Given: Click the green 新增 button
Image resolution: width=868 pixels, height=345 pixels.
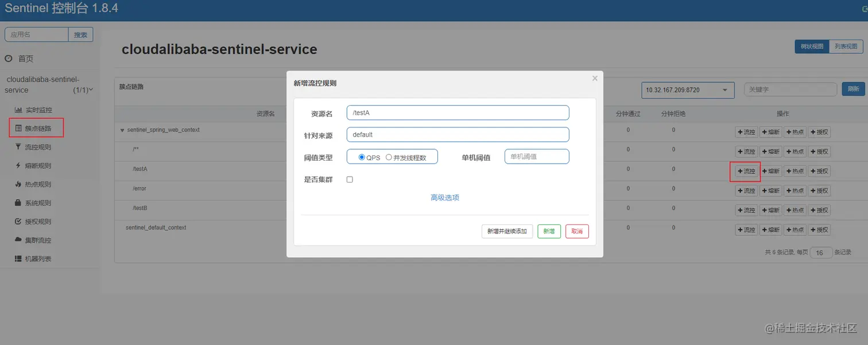Looking at the screenshot, I should (549, 231).
